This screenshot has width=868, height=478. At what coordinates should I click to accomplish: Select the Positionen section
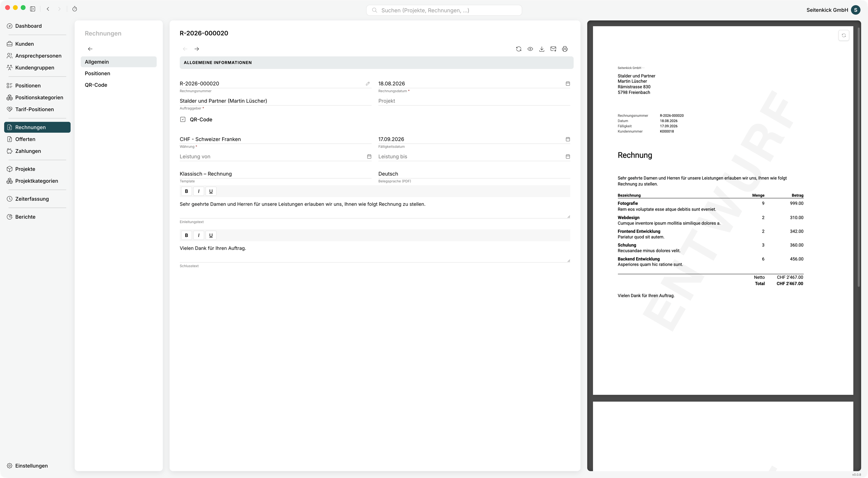pos(119,73)
